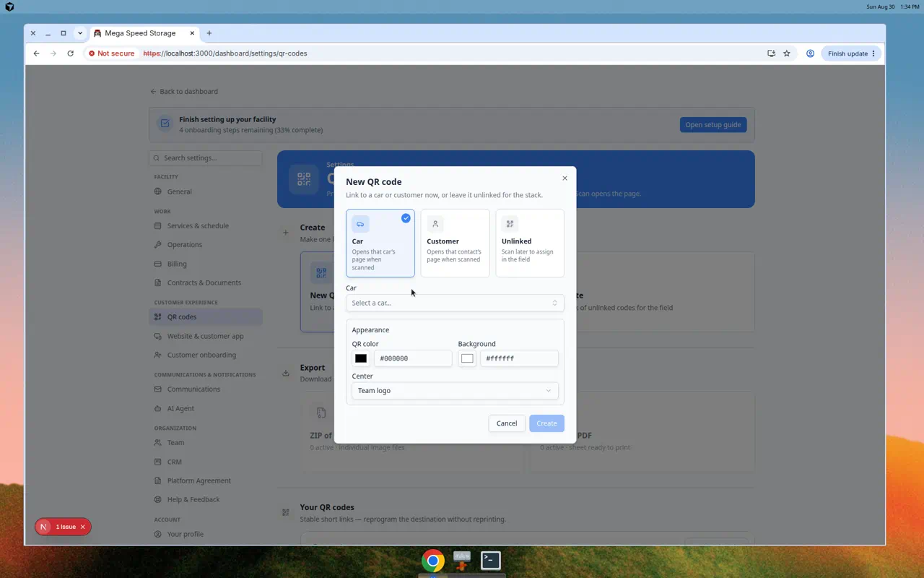Click the icon next to AI Agent
Image resolution: width=924 pixels, height=578 pixels.
(x=158, y=408)
